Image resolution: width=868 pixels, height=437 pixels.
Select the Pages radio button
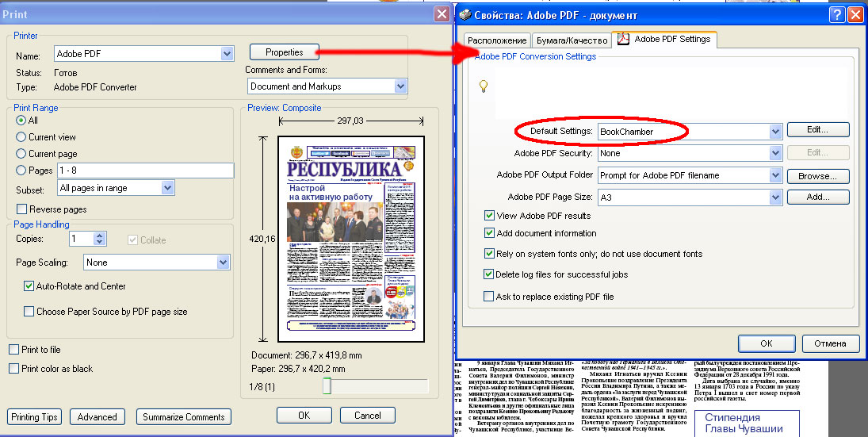pos(21,170)
